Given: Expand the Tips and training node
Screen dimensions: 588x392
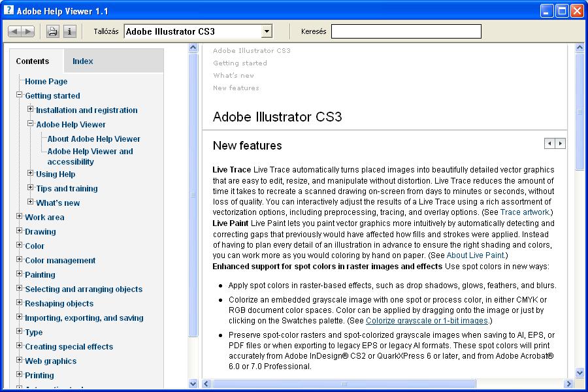Looking at the screenshot, I should (x=30, y=188).
